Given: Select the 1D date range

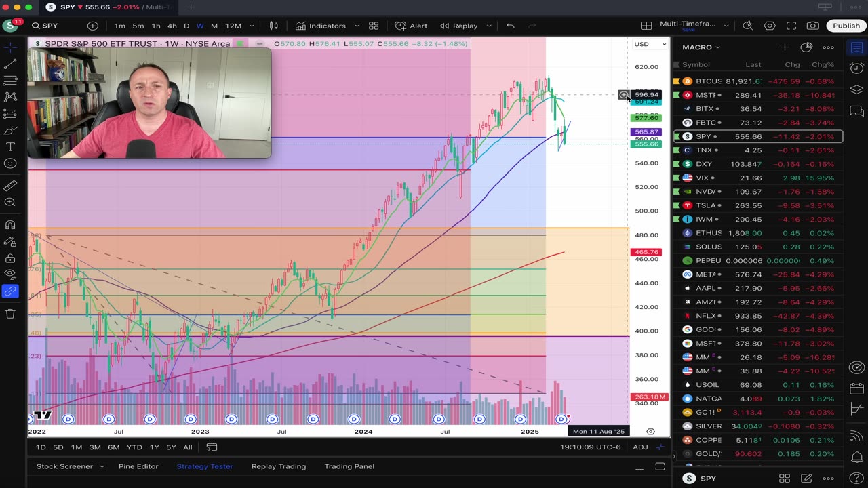Looking at the screenshot, I should pyautogui.click(x=41, y=447).
